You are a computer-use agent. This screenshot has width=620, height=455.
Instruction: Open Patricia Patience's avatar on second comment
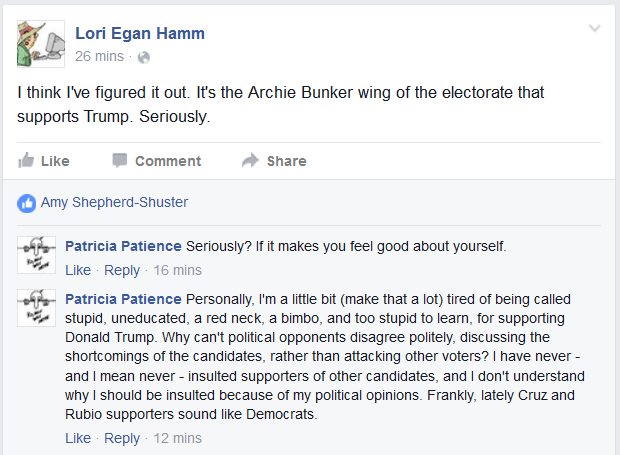(x=36, y=308)
